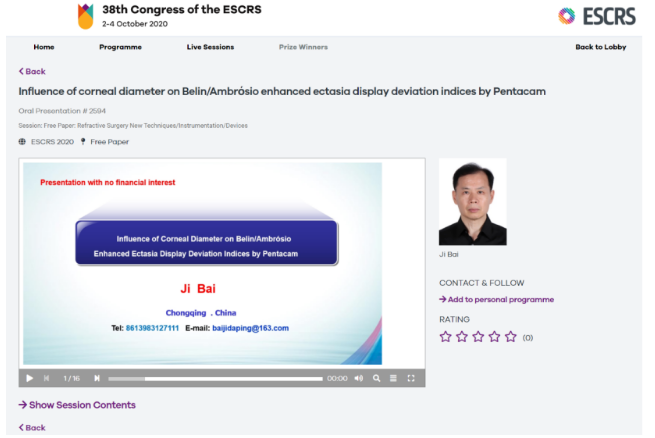Rate the presentation five stars
Screen dimensions: 655x438
click(x=510, y=337)
